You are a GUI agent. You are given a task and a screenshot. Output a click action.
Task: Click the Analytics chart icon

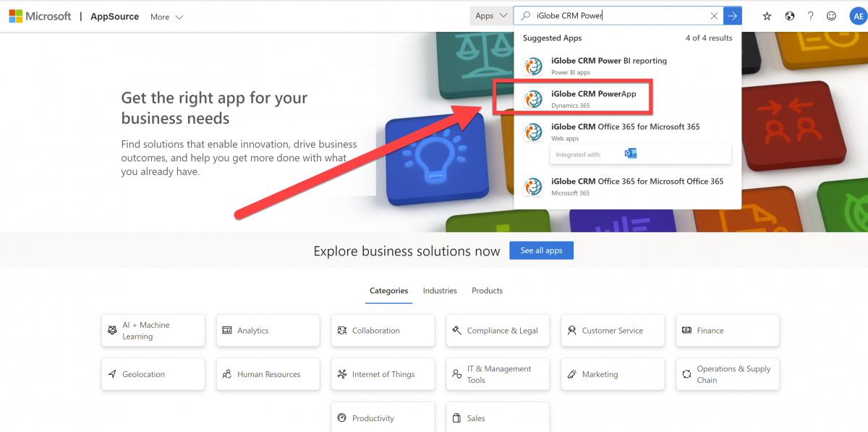click(227, 331)
